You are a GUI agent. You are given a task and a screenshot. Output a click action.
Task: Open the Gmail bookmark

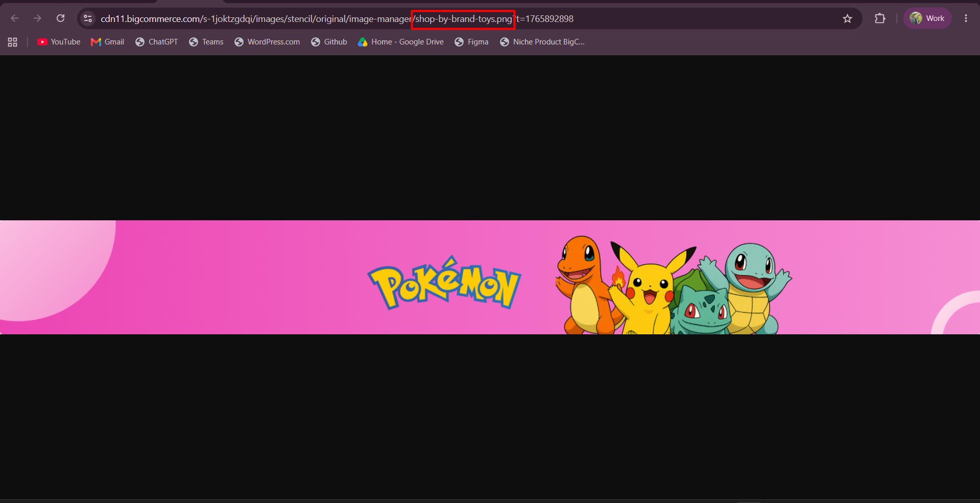[107, 42]
